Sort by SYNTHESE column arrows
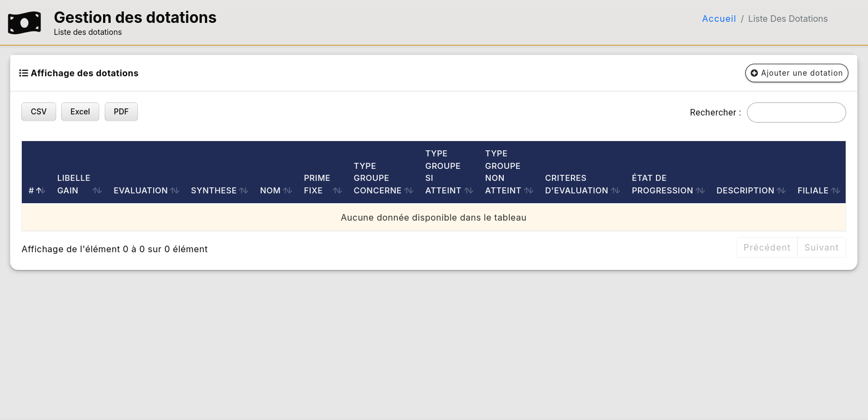The width and height of the screenshot is (868, 420). pyautogui.click(x=244, y=191)
